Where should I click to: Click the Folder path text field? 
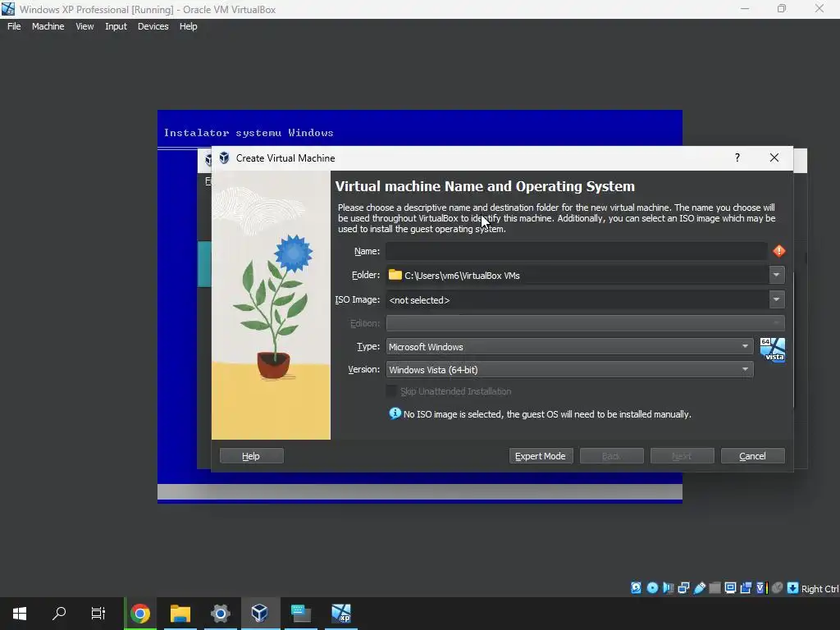click(577, 275)
